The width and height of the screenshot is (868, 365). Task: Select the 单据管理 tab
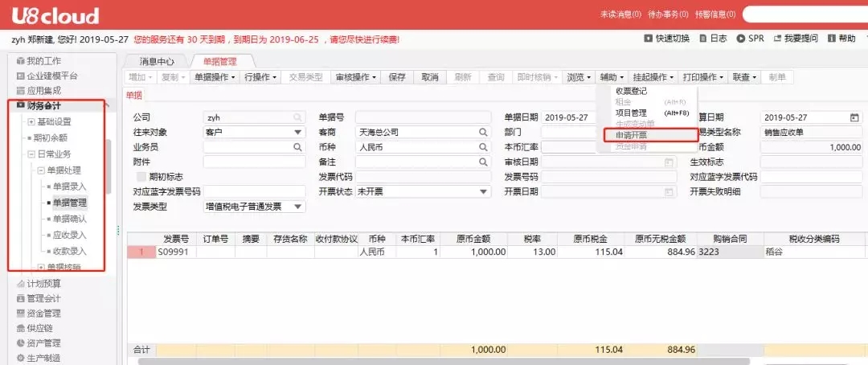point(219,62)
